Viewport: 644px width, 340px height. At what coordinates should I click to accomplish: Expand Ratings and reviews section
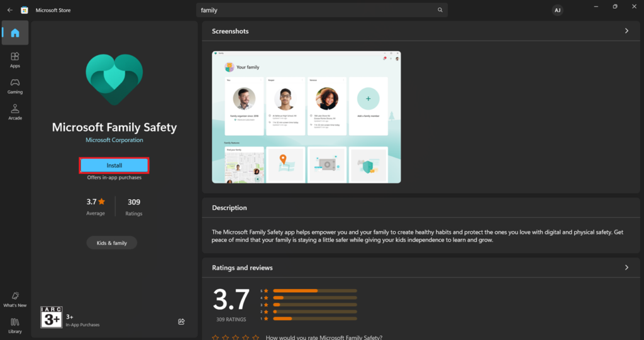click(626, 267)
